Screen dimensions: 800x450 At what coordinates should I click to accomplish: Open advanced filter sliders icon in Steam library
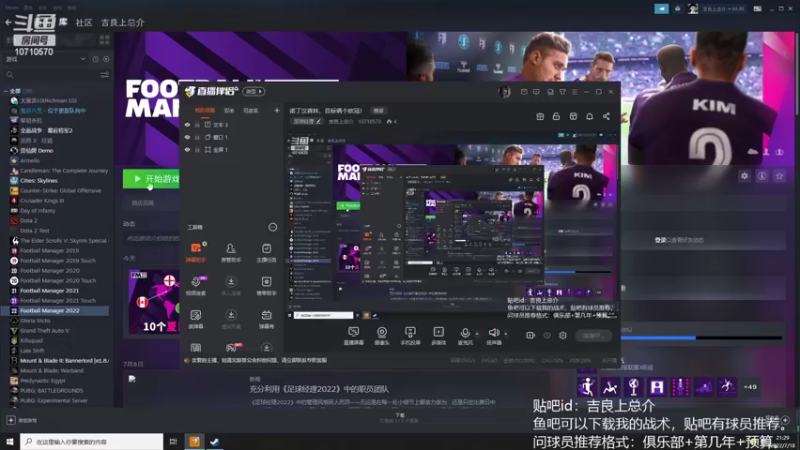point(105,75)
